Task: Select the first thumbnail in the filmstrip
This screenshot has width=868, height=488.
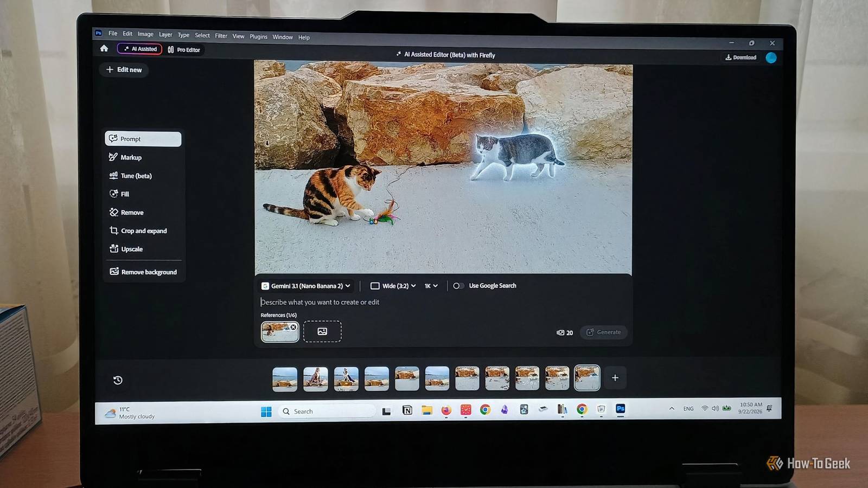Action: pos(285,379)
